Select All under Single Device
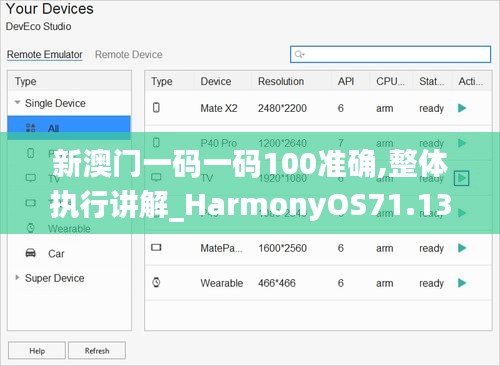Viewport: 500px width, 366px height. (x=69, y=128)
